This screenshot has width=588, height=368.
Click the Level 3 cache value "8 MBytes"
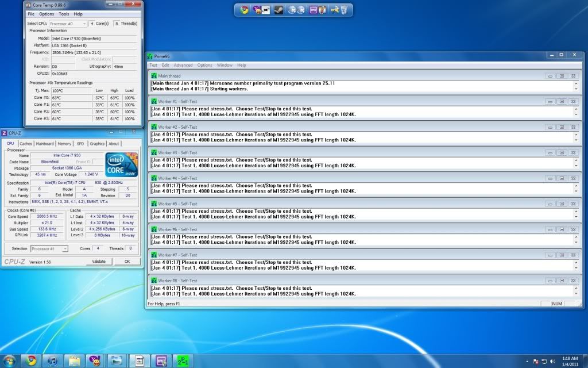tap(102, 235)
